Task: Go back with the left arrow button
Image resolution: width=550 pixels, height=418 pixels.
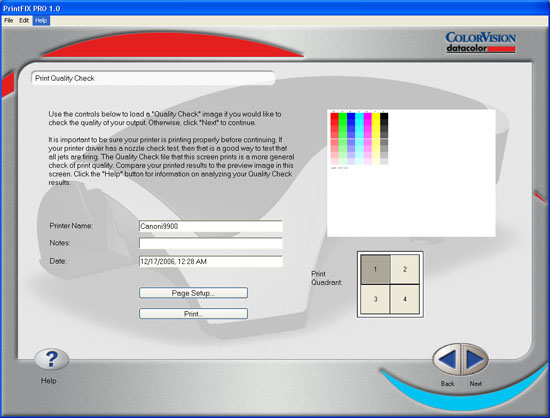Action: (447, 359)
